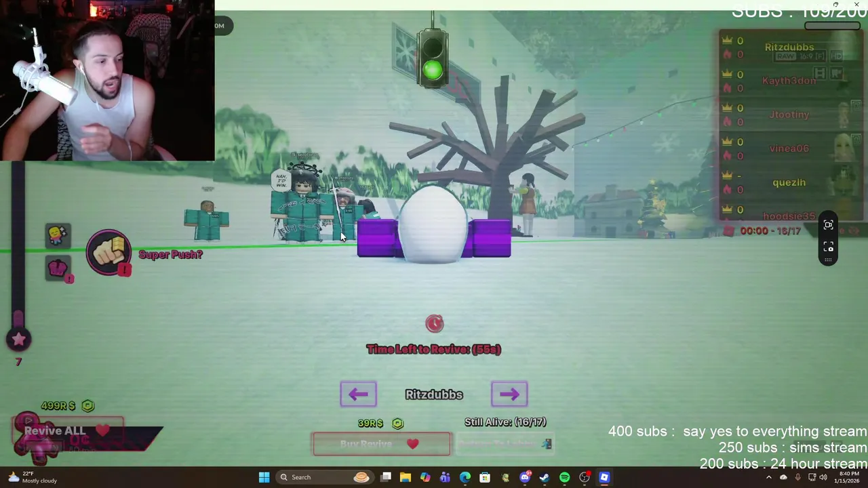868x488 pixels.
Task: Open Microsoft Teams from taskbar
Action: click(x=445, y=477)
